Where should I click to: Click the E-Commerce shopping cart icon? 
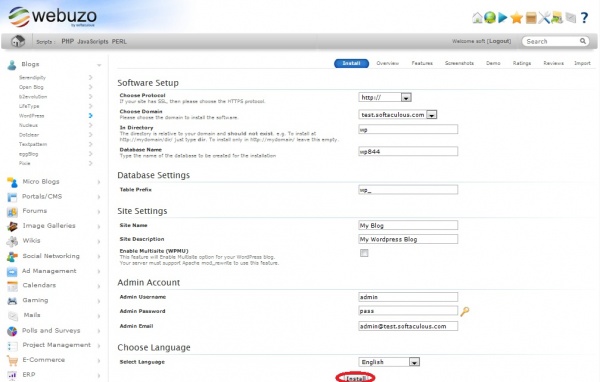[12, 360]
